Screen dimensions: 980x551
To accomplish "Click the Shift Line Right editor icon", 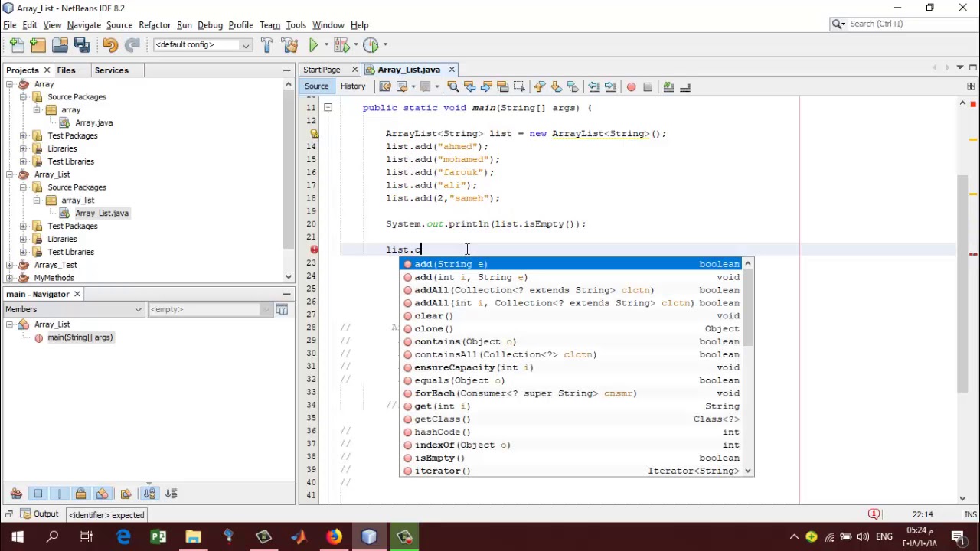I will click(610, 87).
